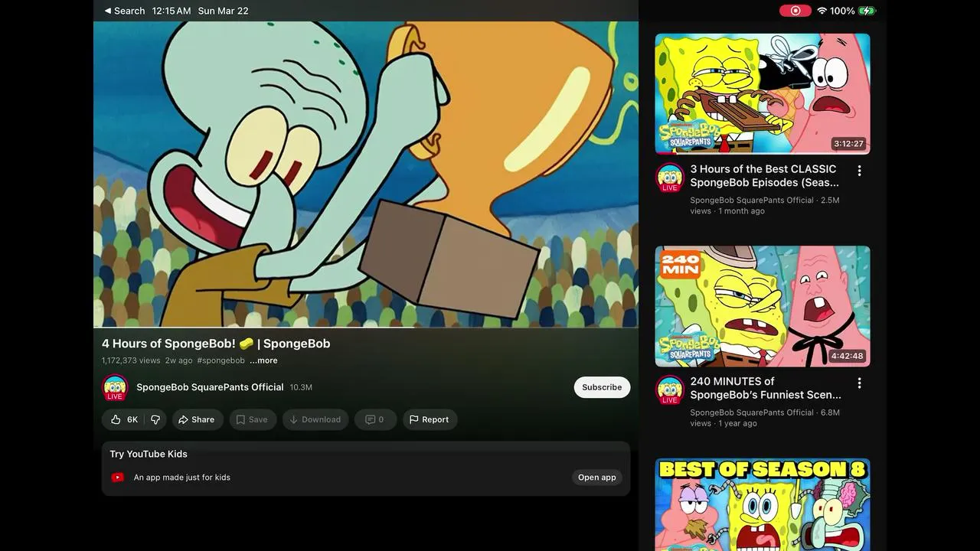Click title 3 Hours of the Best CLASSIC
This screenshot has height=551, width=980.
764,176
